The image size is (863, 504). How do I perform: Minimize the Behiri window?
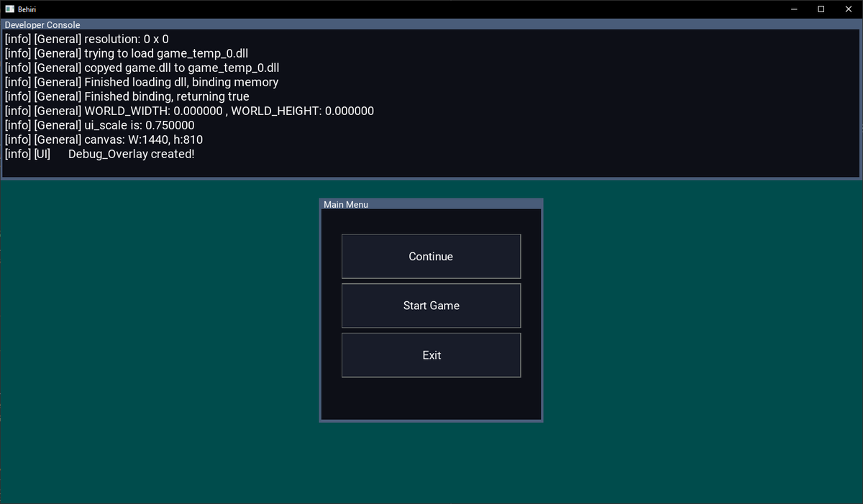(x=795, y=9)
